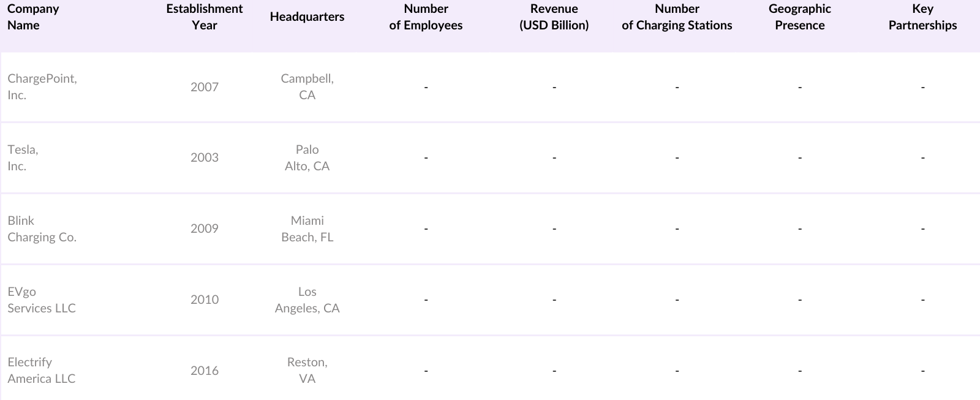Image resolution: width=980 pixels, height=400 pixels.
Task: Click the 2007 establishment year cell
Action: point(205,87)
